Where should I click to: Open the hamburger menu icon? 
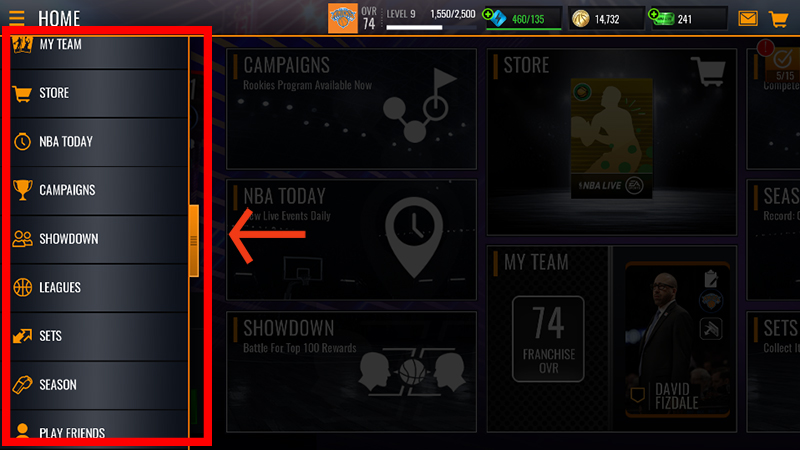(16, 18)
